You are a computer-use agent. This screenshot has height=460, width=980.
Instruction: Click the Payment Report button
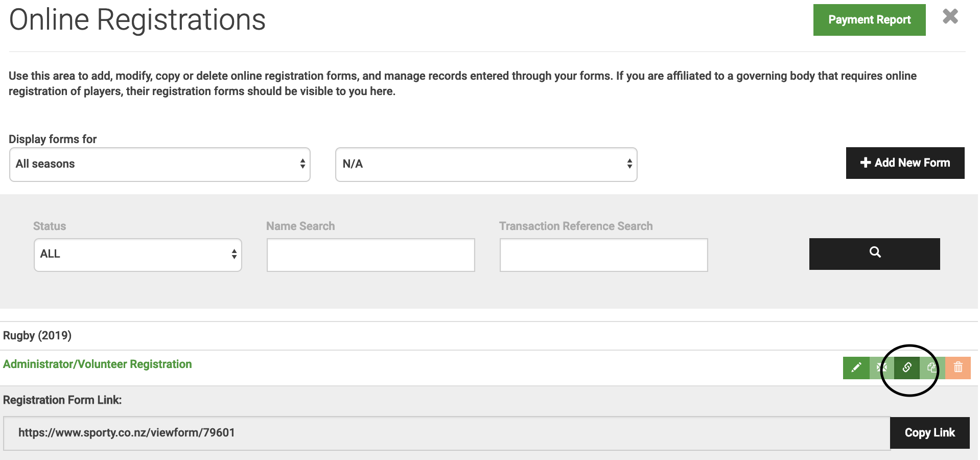click(x=869, y=20)
